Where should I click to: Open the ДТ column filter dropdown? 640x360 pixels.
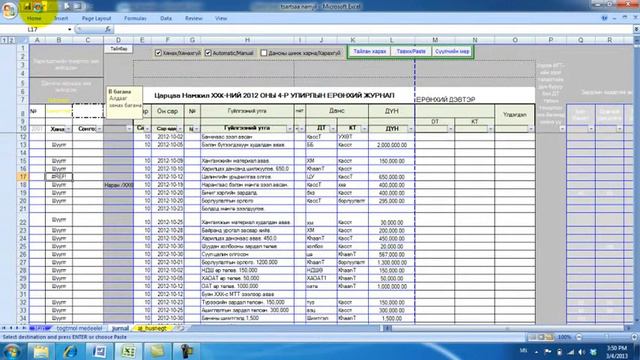pos(333,129)
